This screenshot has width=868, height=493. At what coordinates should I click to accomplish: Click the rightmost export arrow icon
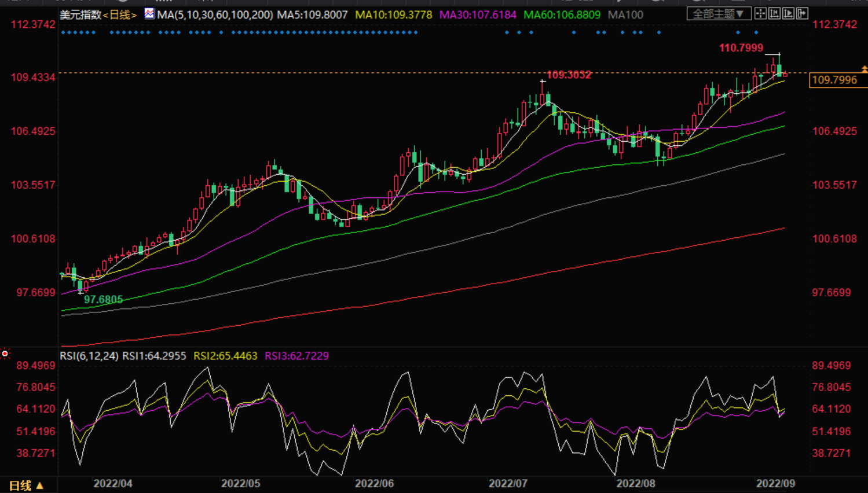[x=802, y=13]
